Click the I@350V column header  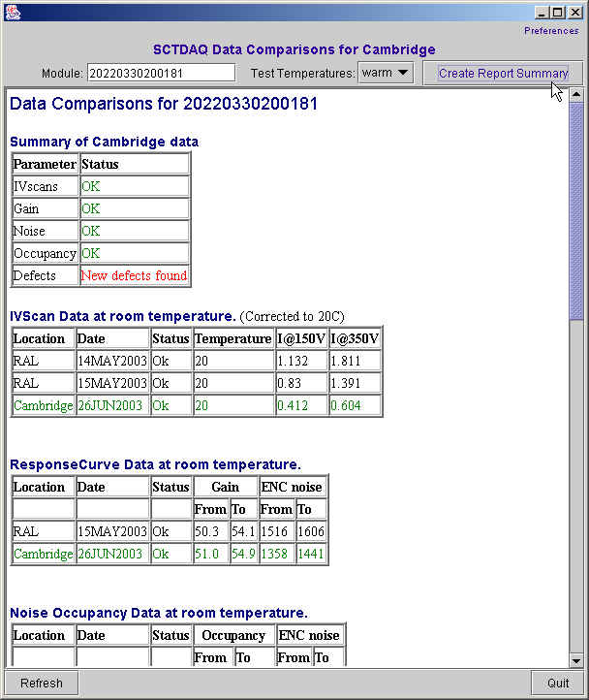(x=355, y=338)
